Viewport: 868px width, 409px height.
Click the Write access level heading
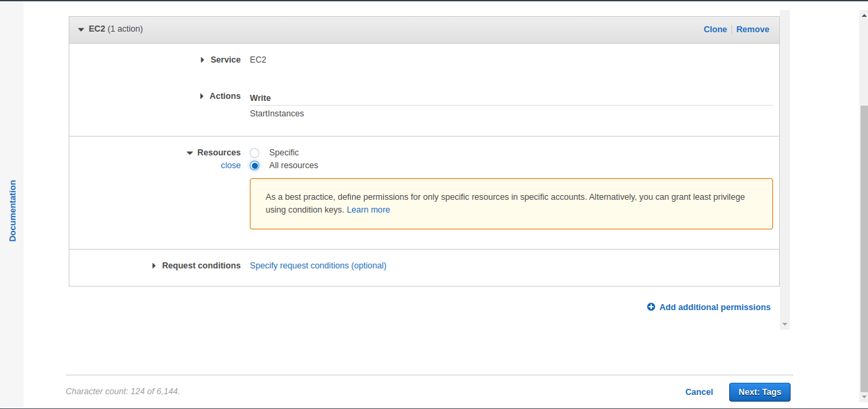coord(260,98)
